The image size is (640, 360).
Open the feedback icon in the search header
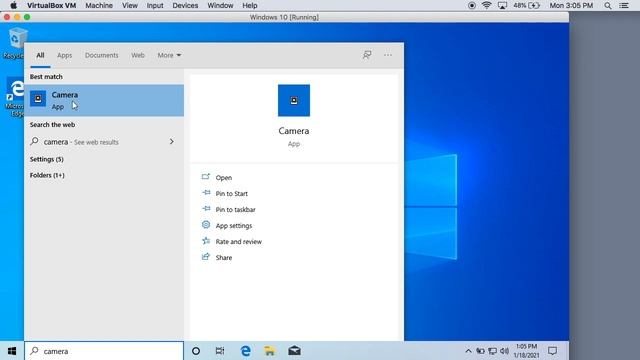tap(367, 55)
